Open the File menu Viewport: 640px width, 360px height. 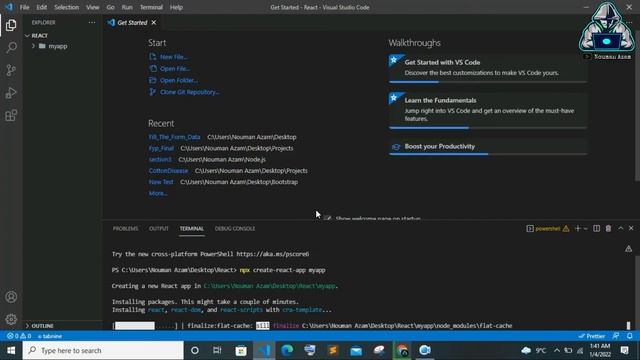point(24,7)
